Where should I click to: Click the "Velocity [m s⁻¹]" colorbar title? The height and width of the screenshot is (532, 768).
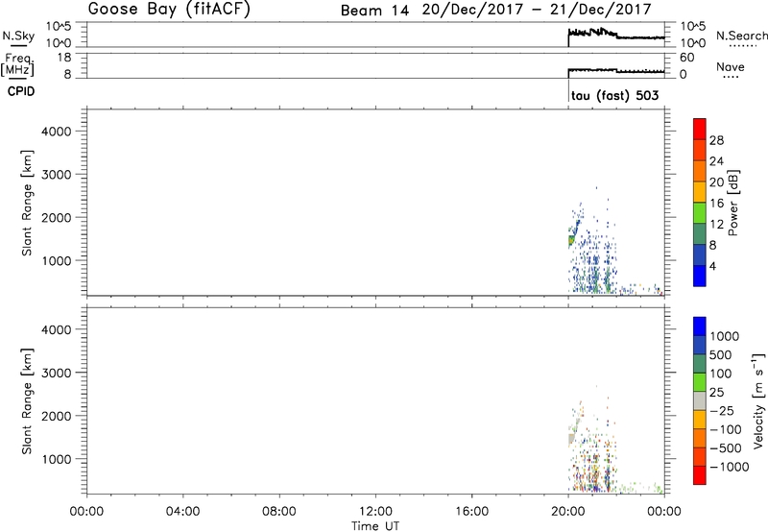[x=758, y=400]
